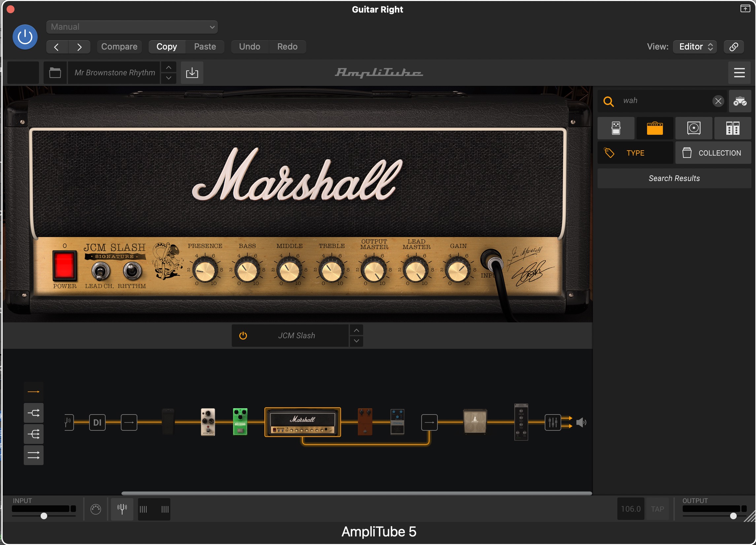The width and height of the screenshot is (756, 545).
Task: Select the cabinet speaker category tab
Action: [694, 128]
